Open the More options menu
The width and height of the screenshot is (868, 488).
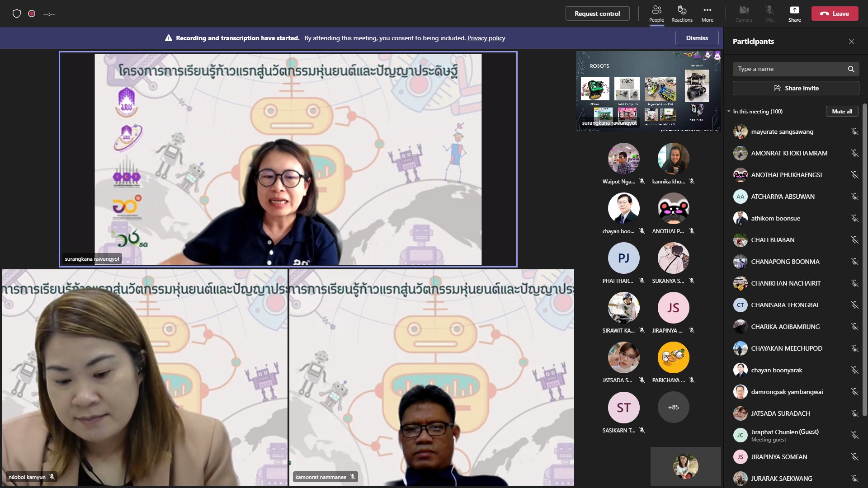[707, 14]
